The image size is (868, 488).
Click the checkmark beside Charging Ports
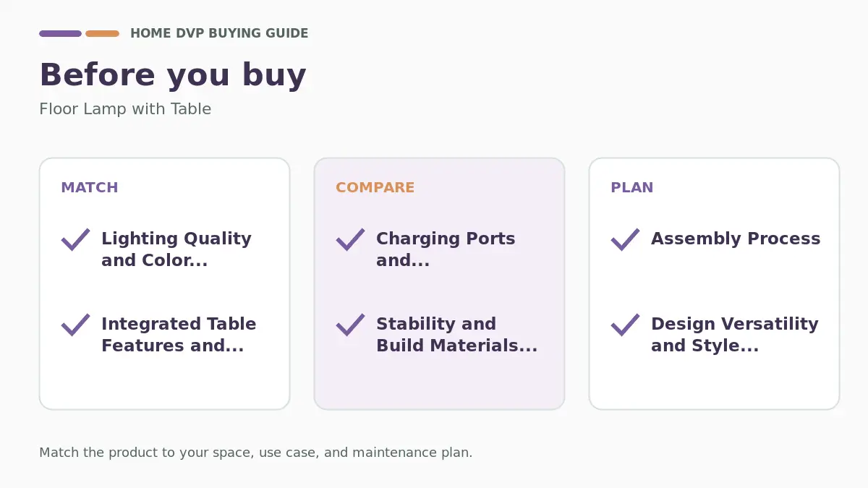350,239
